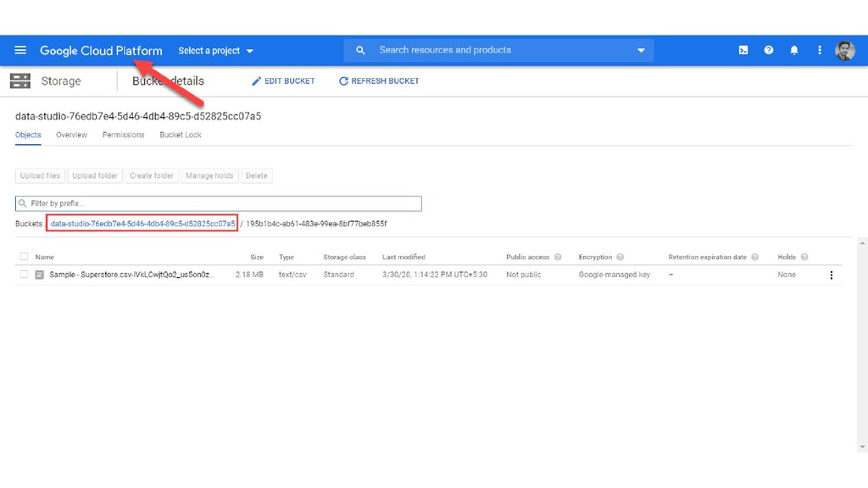Click the file icon of Sample - Superstore.csv
This screenshot has height=488, width=868.
coord(39,275)
